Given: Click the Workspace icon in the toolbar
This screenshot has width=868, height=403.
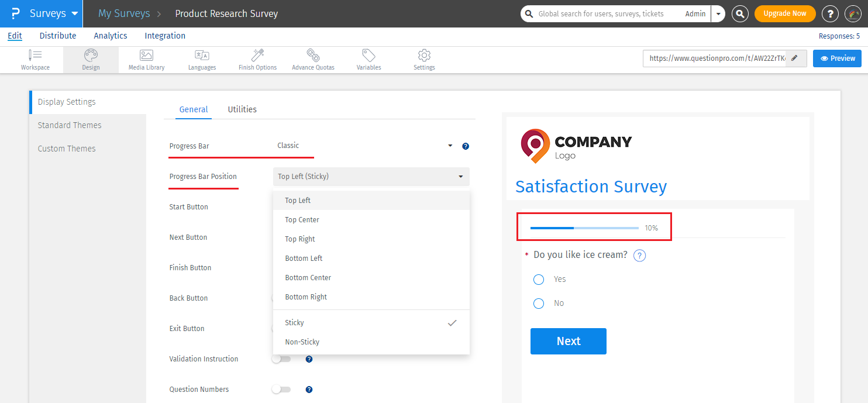Looking at the screenshot, I should (x=35, y=59).
